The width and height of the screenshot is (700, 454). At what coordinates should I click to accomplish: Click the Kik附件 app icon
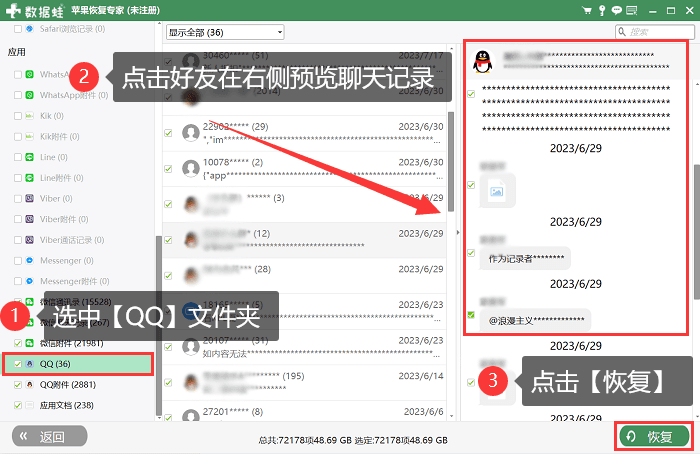[29, 137]
